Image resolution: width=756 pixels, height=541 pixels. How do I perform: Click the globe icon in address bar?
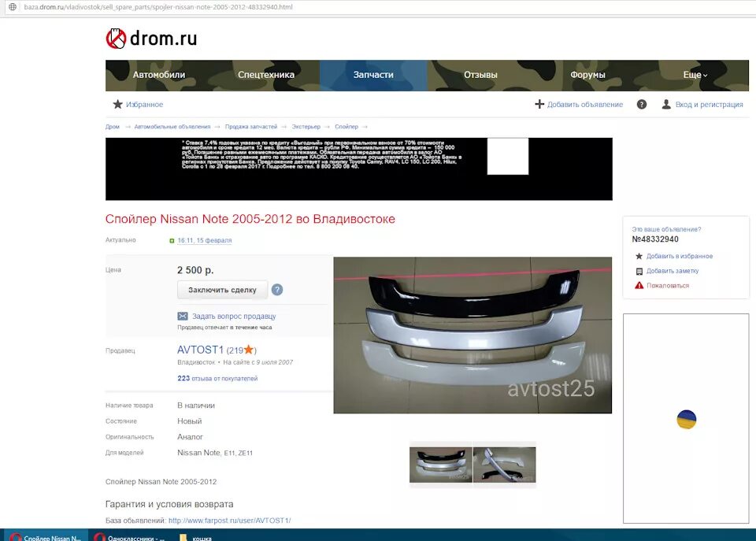[x=13, y=7]
